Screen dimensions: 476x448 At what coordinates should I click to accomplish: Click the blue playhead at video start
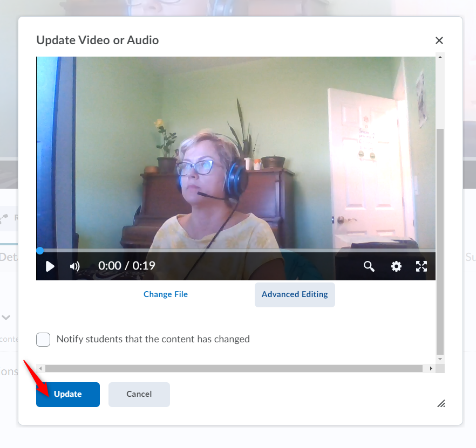tap(40, 251)
